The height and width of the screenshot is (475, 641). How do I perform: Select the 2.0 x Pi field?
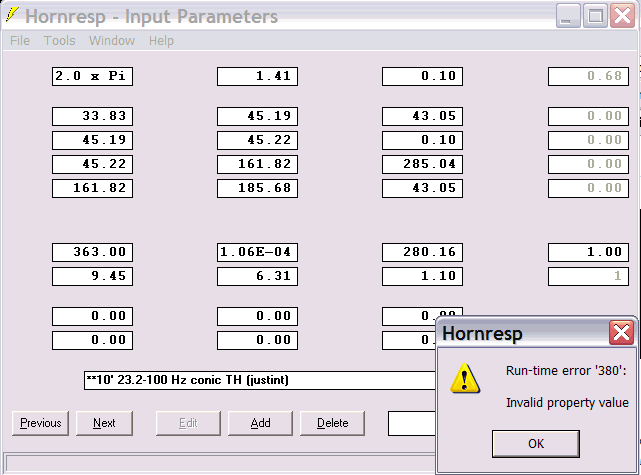[x=92, y=76]
